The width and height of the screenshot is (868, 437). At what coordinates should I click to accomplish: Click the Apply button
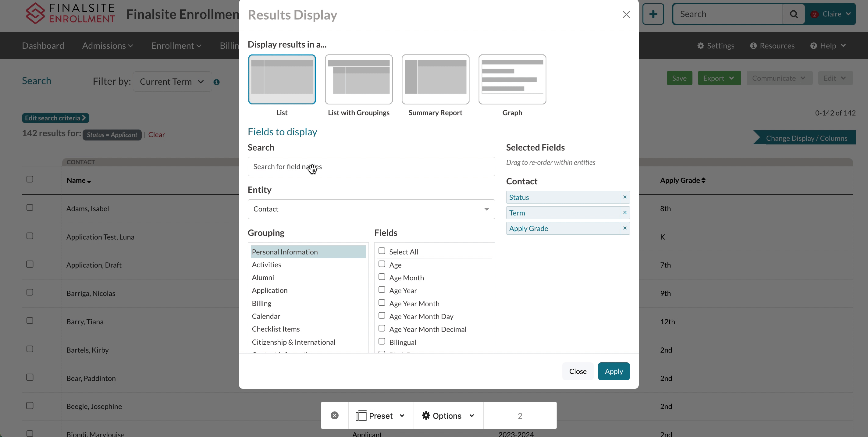614,371
